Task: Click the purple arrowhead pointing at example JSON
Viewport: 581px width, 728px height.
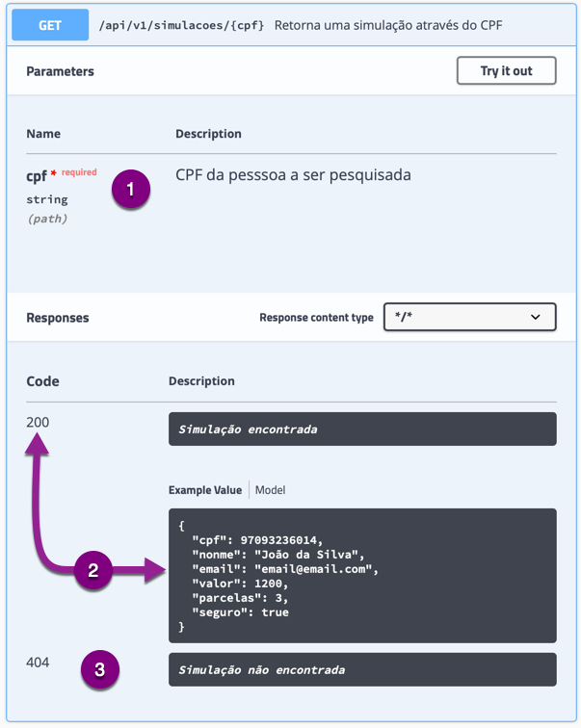Action: [x=155, y=570]
